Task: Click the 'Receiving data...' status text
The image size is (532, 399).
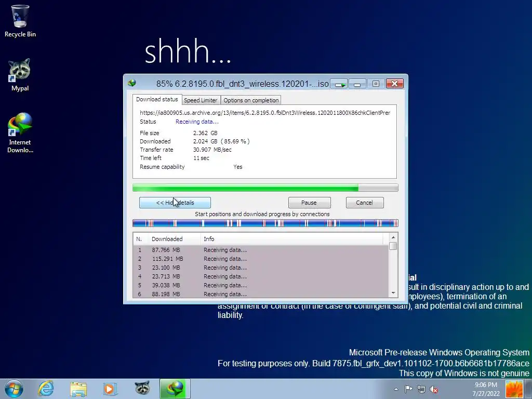Action: (197, 122)
